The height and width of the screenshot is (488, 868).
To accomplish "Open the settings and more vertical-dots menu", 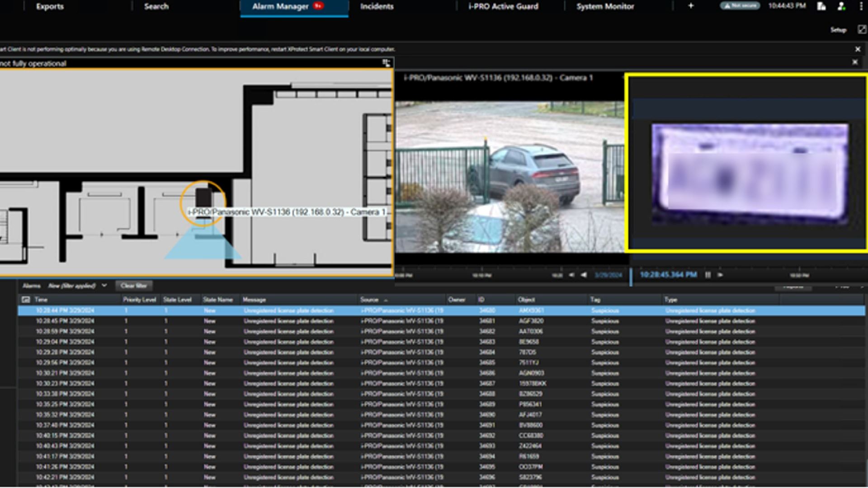I will [x=861, y=6].
